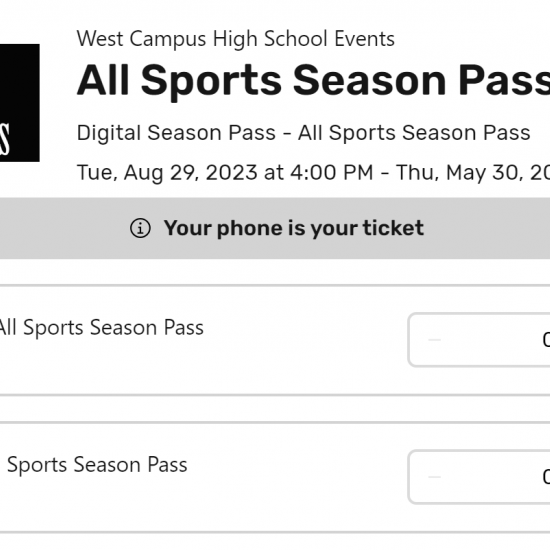Viewport: 550px width, 550px height.
Task: Click the black school logo image
Action: click(x=20, y=103)
